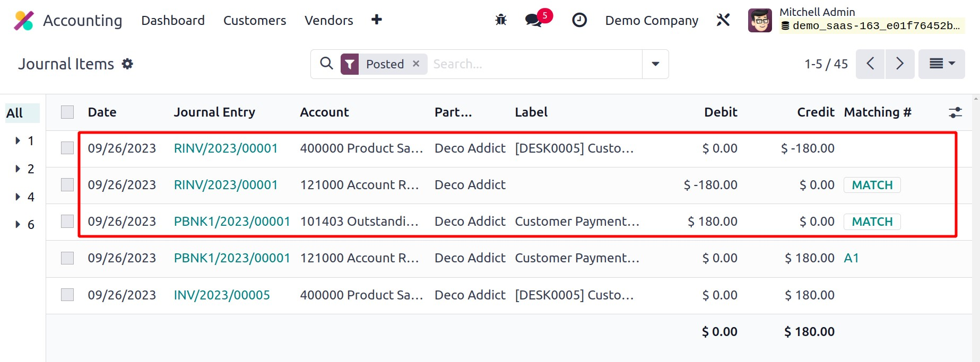Expand the search options dropdown arrow
Viewport: 980px width, 362px height.
[655, 64]
